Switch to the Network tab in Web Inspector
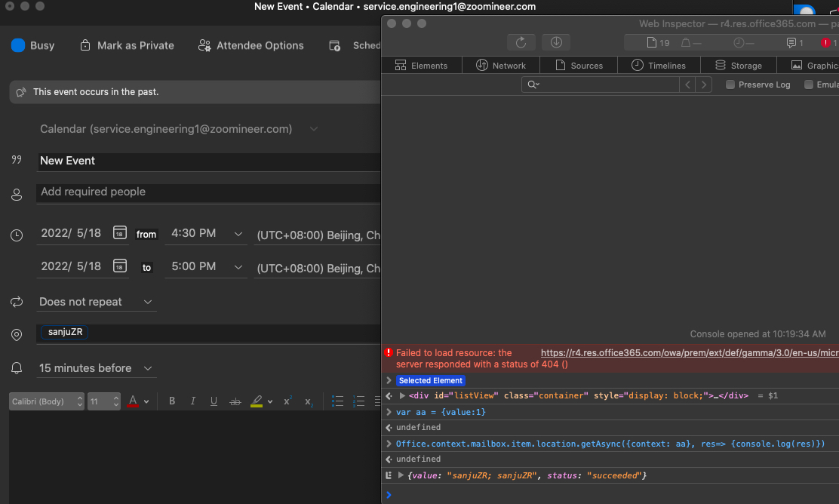839x504 pixels. (x=500, y=65)
